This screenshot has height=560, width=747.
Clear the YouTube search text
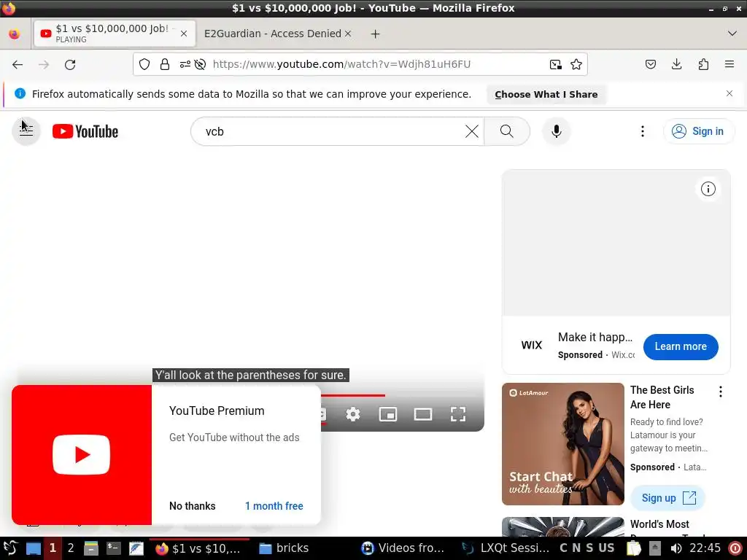(472, 131)
